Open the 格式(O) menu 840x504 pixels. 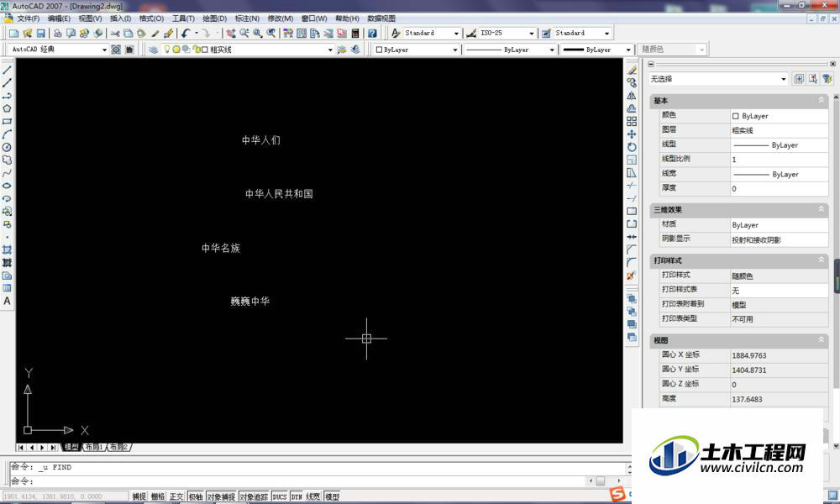coord(151,18)
